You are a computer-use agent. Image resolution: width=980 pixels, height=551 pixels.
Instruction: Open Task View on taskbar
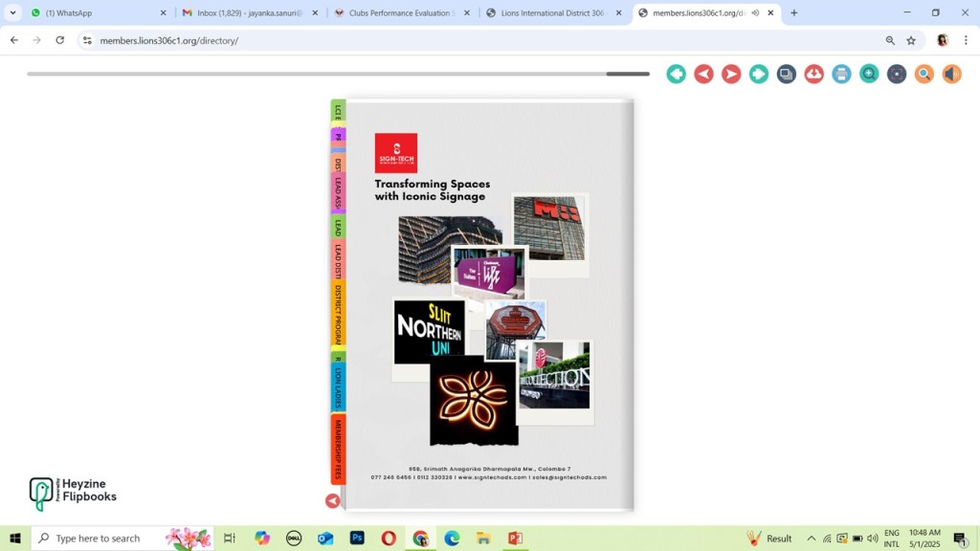230,538
